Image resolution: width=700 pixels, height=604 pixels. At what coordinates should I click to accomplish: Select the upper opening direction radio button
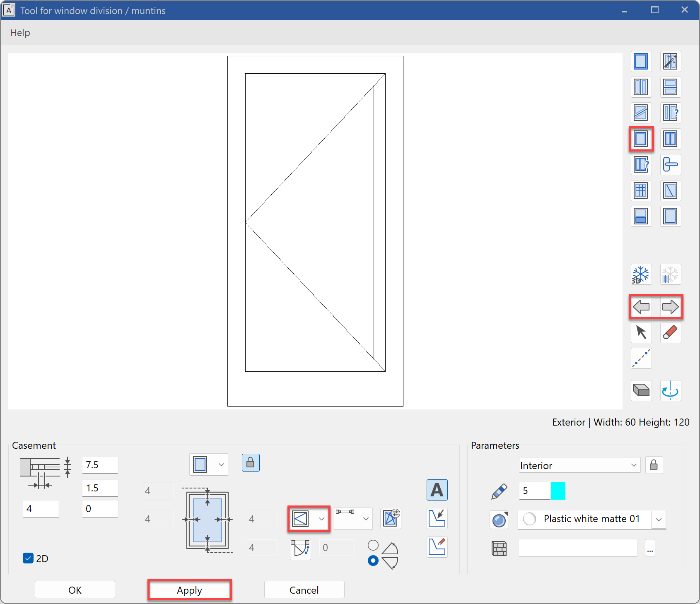tap(373, 545)
